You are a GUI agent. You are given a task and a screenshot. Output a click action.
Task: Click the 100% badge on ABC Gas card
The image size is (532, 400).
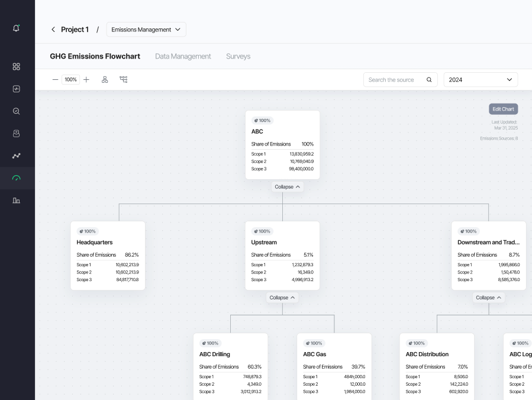(314, 343)
